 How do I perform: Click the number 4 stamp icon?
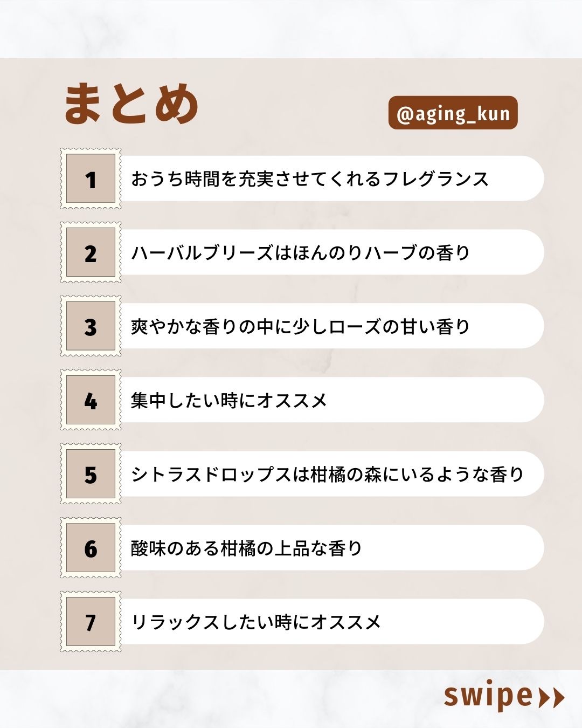click(x=91, y=400)
